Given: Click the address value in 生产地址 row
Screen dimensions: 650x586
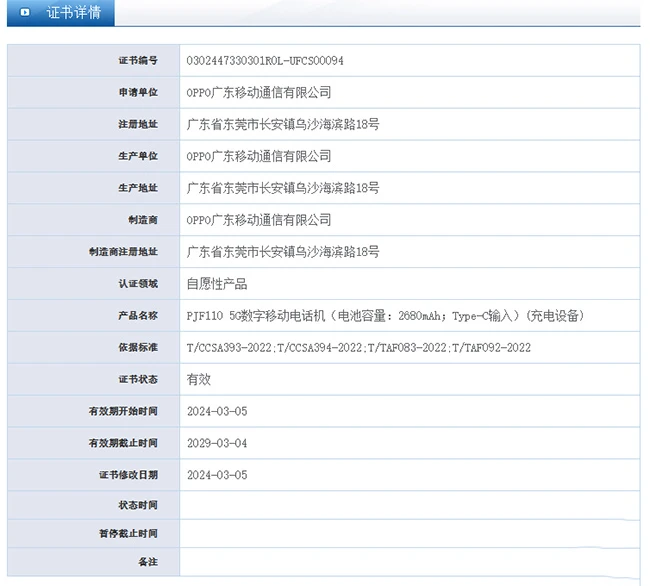Looking at the screenshot, I should (283, 188).
